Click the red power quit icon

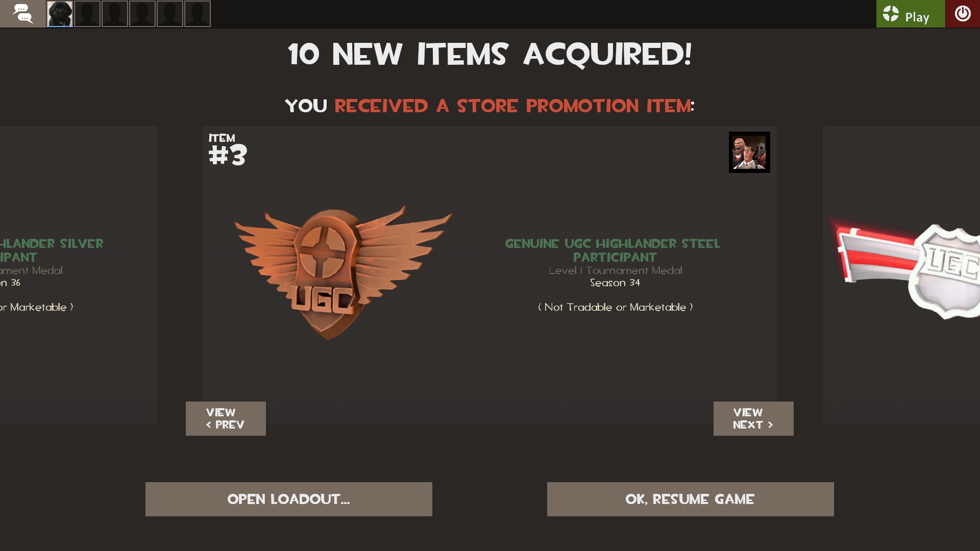click(x=963, y=14)
